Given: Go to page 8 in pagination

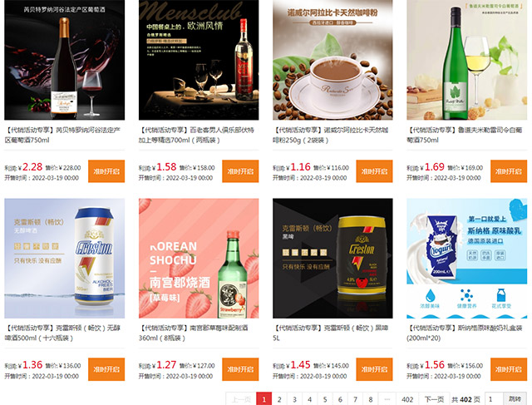Looking at the screenshot, I should click(371, 399).
